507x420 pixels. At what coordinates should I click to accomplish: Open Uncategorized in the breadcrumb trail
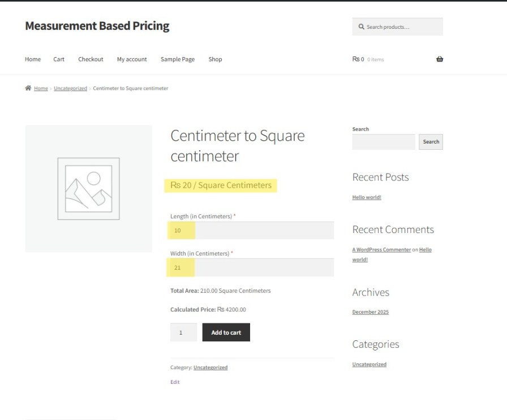coord(70,89)
